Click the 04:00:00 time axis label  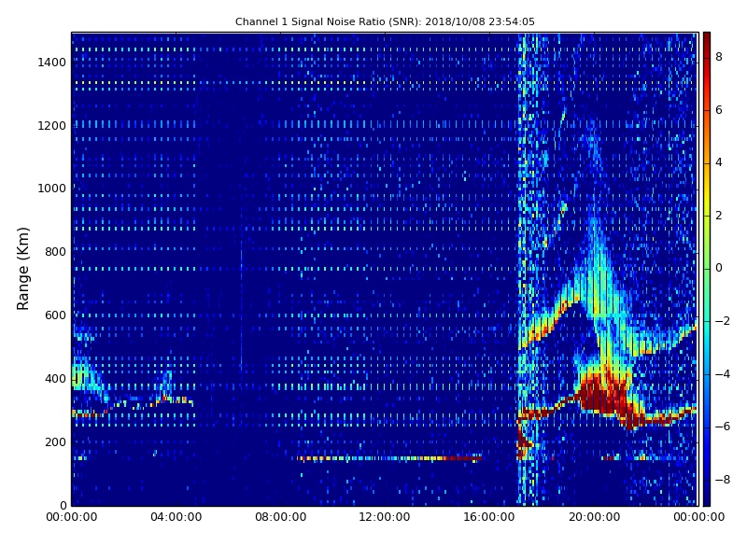click(x=176, y=517)
